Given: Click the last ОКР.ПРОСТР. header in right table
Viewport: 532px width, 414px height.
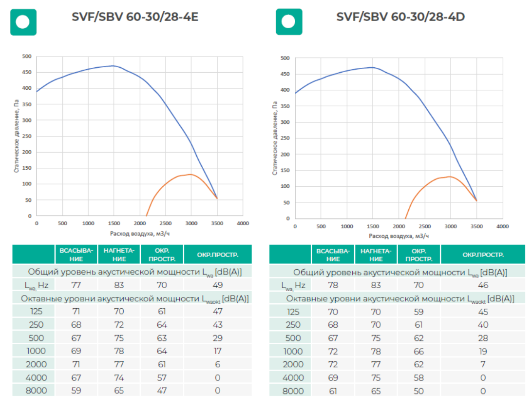Looking at the screenshot, I should click(483, 255).
